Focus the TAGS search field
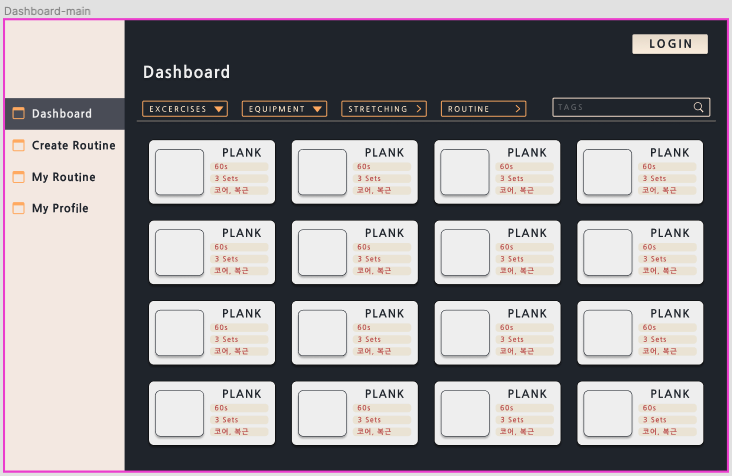Viewport: 732px width, 476px height. (631, 107)
